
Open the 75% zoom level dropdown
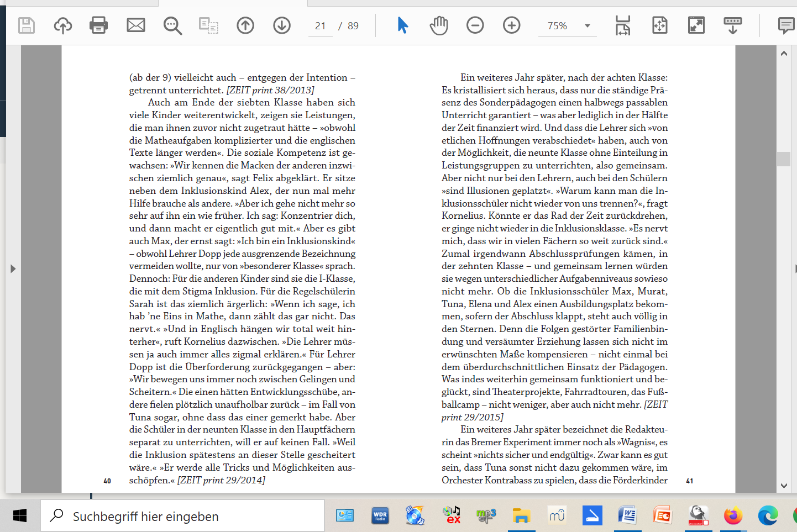pyautogui.click(x=587, y=26)
